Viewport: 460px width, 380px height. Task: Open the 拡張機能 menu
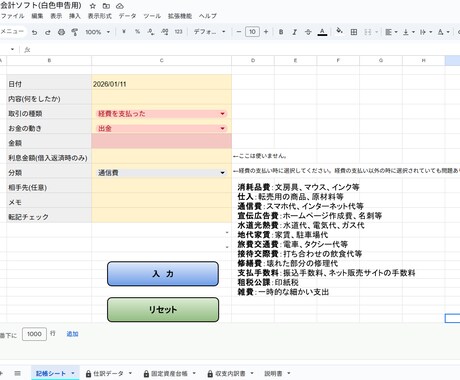pos(180,16)
